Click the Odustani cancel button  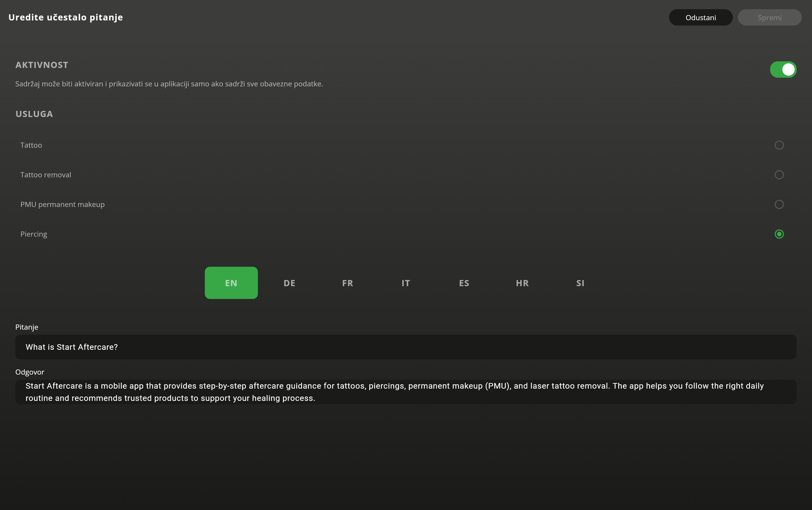coord(700,18)
